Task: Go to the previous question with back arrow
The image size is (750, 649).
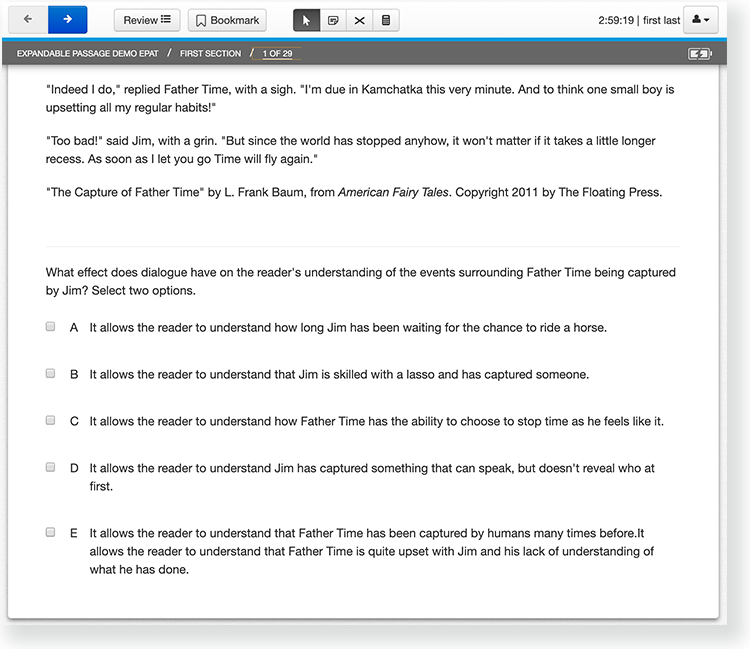Action: tap(27, 19)
